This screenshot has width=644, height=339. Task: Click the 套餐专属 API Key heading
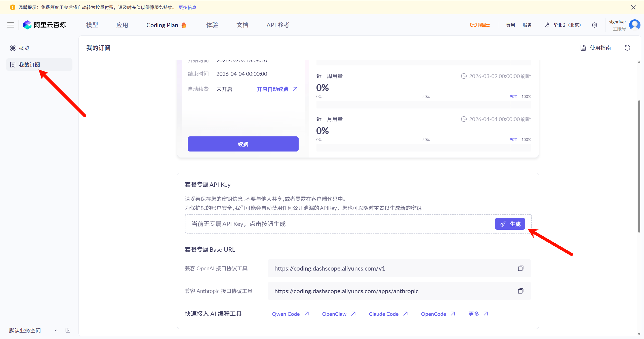[x=208, y=184]
